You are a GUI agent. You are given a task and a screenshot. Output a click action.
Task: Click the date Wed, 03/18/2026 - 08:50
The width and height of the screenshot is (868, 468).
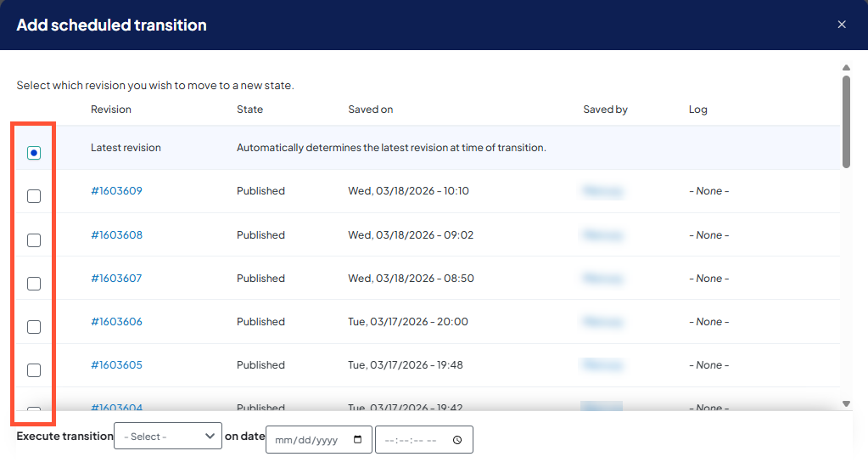click(411, 278)
